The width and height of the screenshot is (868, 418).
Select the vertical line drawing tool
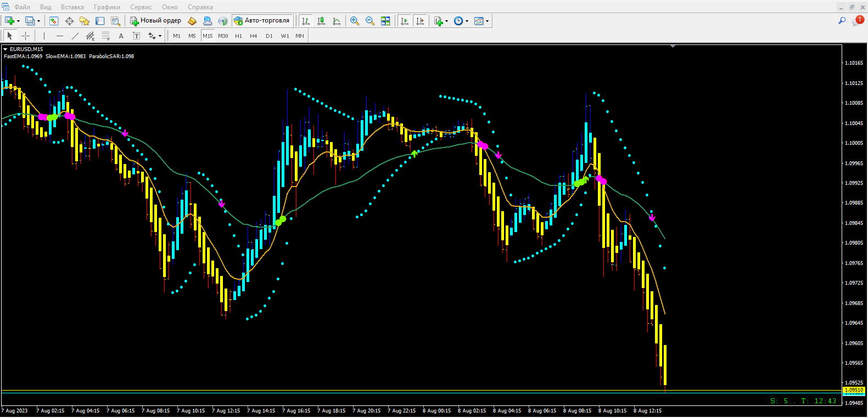44,36
